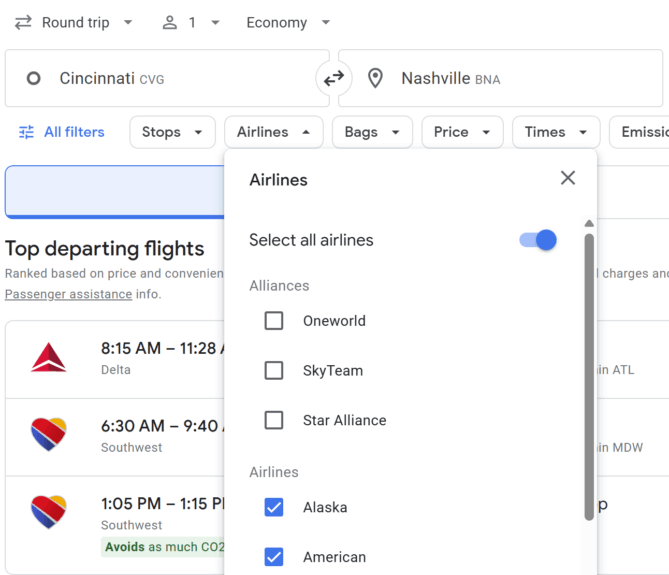Click the Airlines panel scrollbar thumb
Image resolution: width=669 pixels, height=575 pixels.
[589, 377]
